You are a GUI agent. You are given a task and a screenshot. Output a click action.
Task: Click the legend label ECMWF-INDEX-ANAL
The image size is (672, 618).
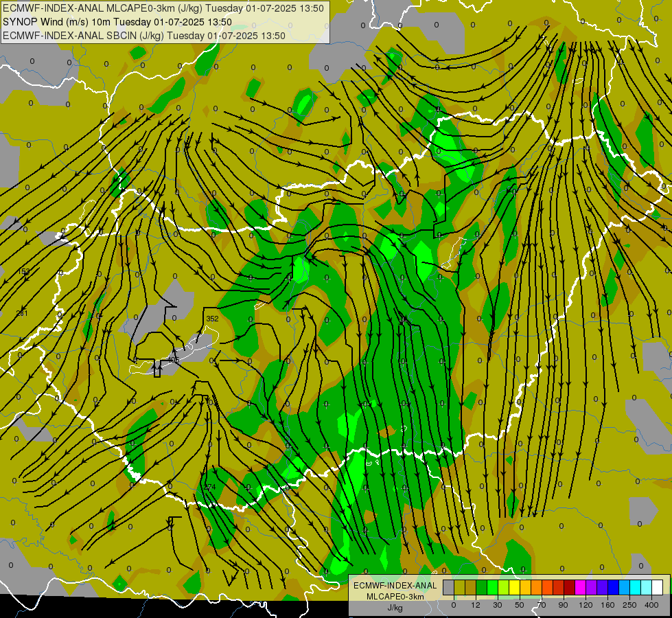[395, 586]
